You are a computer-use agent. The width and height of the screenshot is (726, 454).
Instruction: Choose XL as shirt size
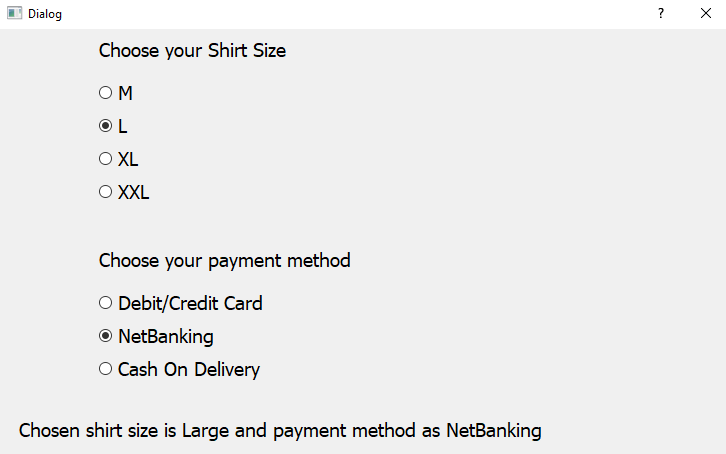pos(119,159)
